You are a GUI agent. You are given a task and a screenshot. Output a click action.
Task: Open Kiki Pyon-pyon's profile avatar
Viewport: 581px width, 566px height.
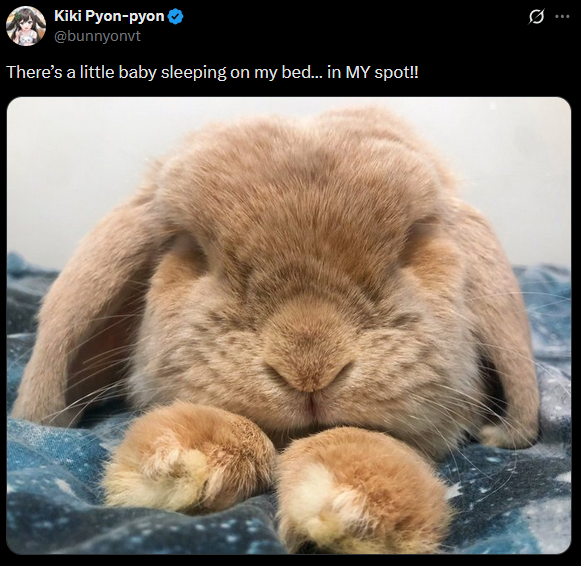(x=26, y=26)
